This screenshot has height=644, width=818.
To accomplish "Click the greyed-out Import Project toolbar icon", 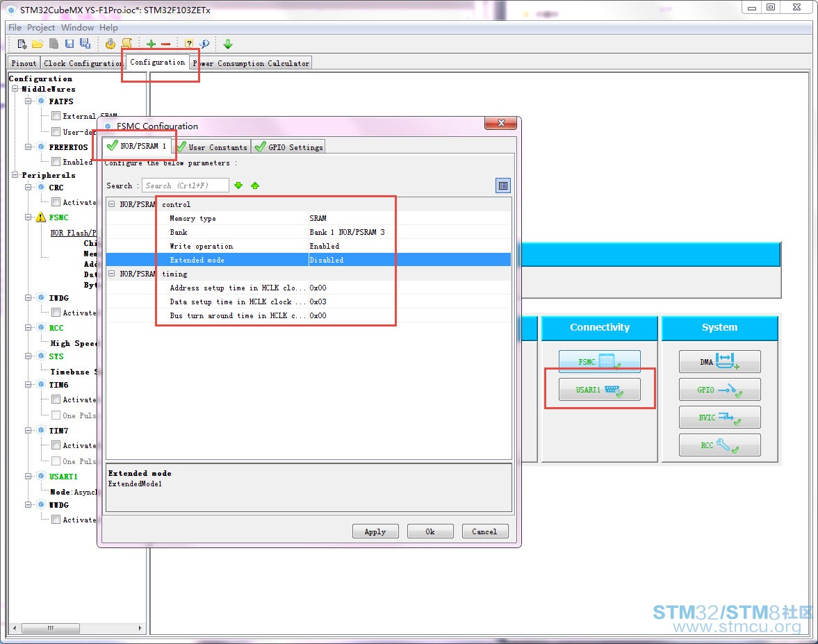I will (x=54, y=44).
